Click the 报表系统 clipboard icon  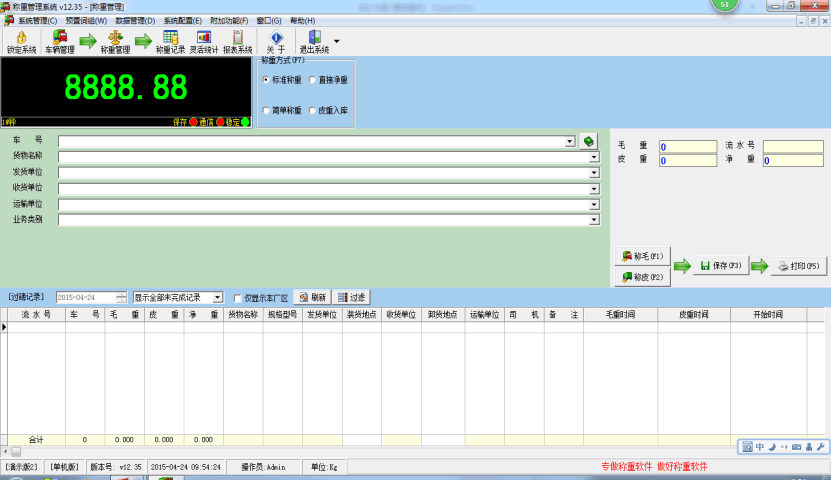237,38
